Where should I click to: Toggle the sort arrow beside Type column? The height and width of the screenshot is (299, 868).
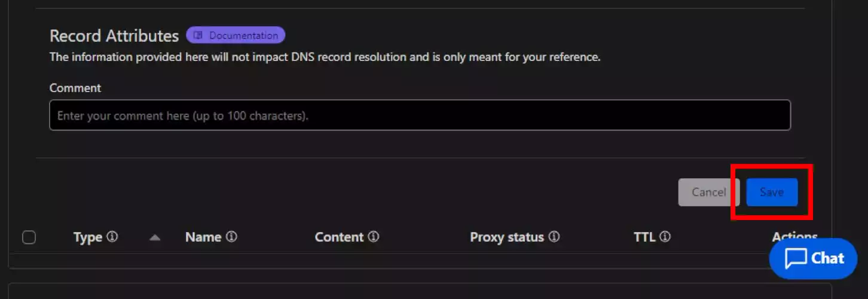155,237
